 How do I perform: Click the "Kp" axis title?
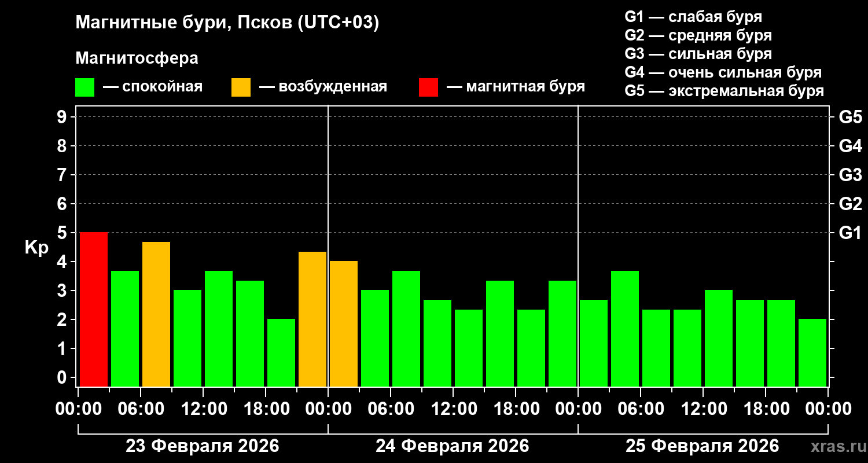coord(36,248)
